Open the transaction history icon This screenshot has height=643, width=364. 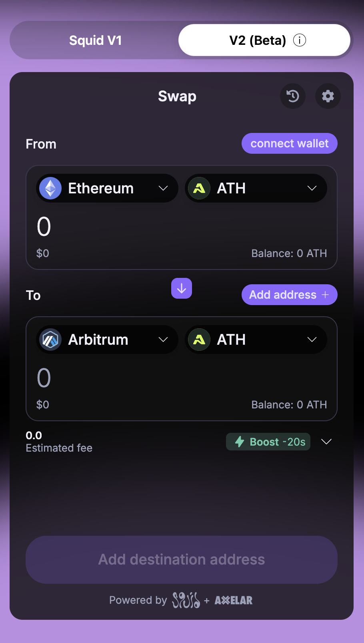click(x=293, y=96)
